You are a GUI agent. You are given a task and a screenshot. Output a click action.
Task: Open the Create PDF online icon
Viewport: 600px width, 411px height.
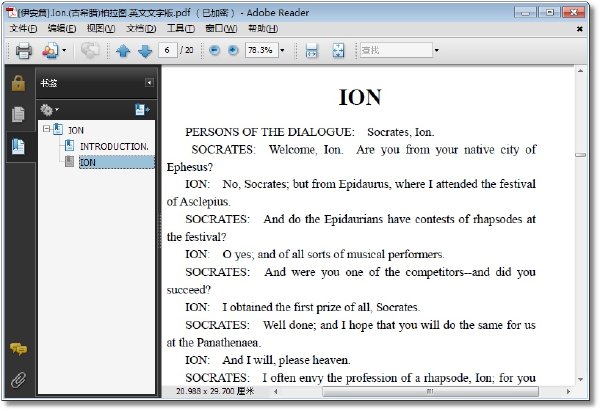pos(51,51)
